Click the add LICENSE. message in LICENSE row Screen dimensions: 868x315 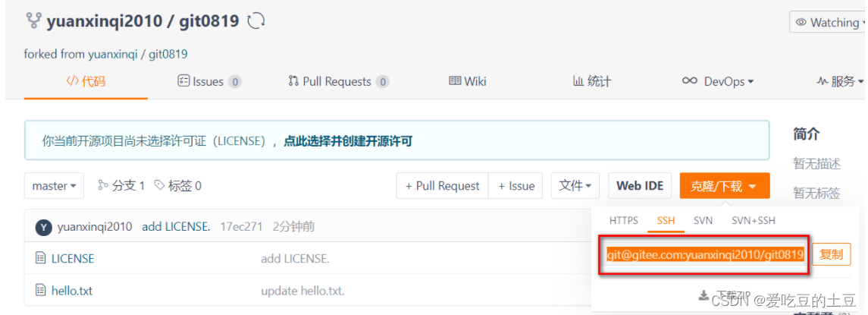click(295, 259)
